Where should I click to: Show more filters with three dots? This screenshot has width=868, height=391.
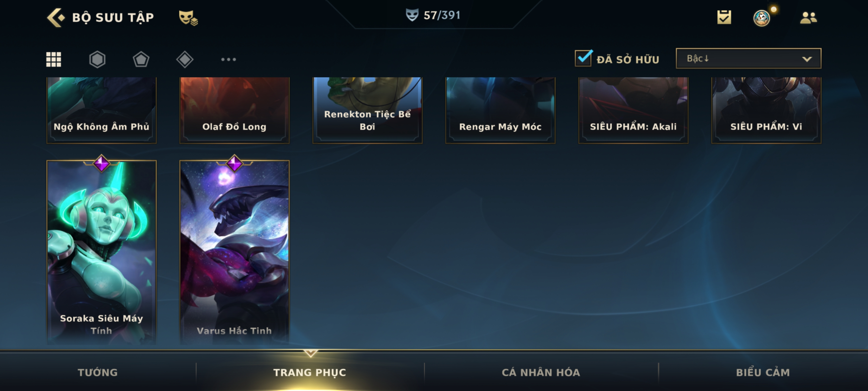(x=228, y=59)
